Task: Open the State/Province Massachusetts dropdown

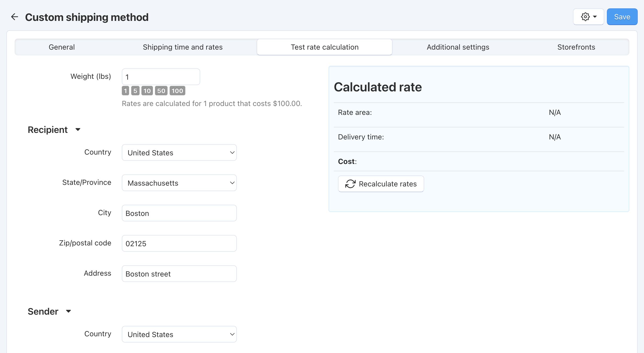Action: 179,183
